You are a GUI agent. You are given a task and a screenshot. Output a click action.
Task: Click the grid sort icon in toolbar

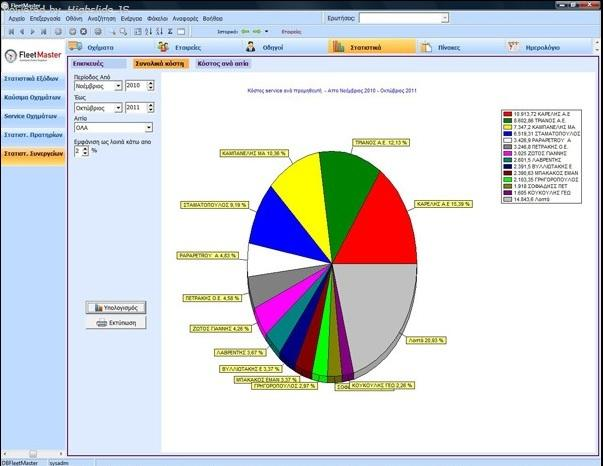click(138, 32)
